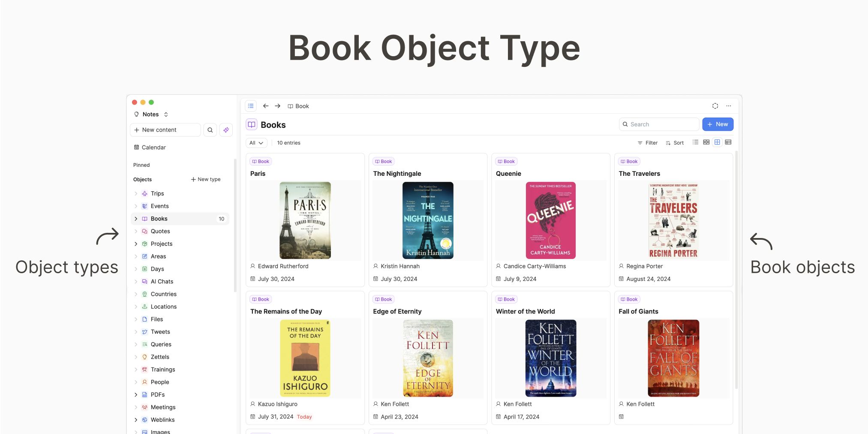Switch to table view layout

click(728, 142)
